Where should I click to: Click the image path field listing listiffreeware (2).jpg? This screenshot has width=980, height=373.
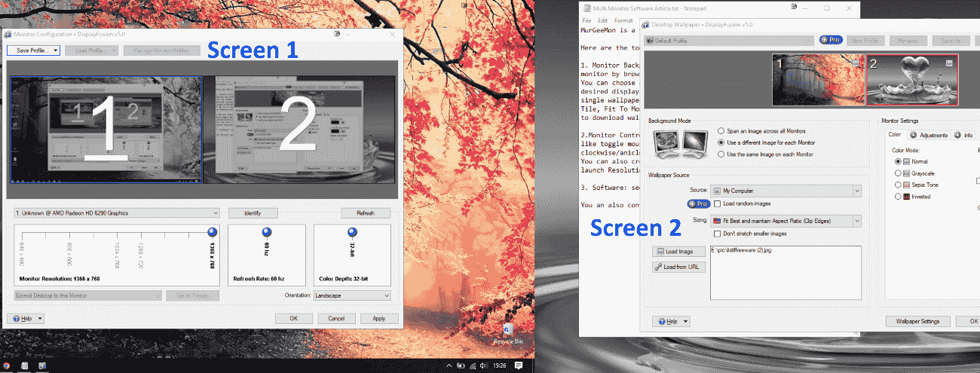pyautogui.click(x=786, y=273)
